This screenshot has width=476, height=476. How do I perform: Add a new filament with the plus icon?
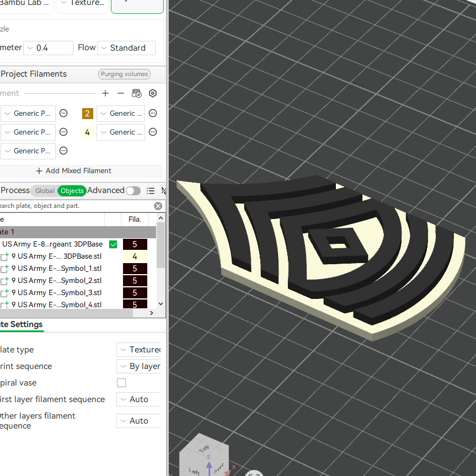click(105, 93)
